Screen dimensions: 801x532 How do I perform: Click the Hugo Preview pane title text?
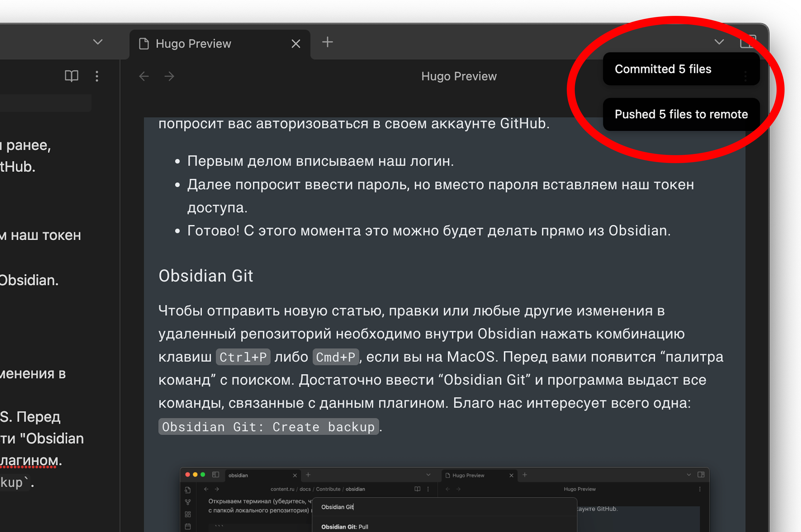tap(459, 76)
